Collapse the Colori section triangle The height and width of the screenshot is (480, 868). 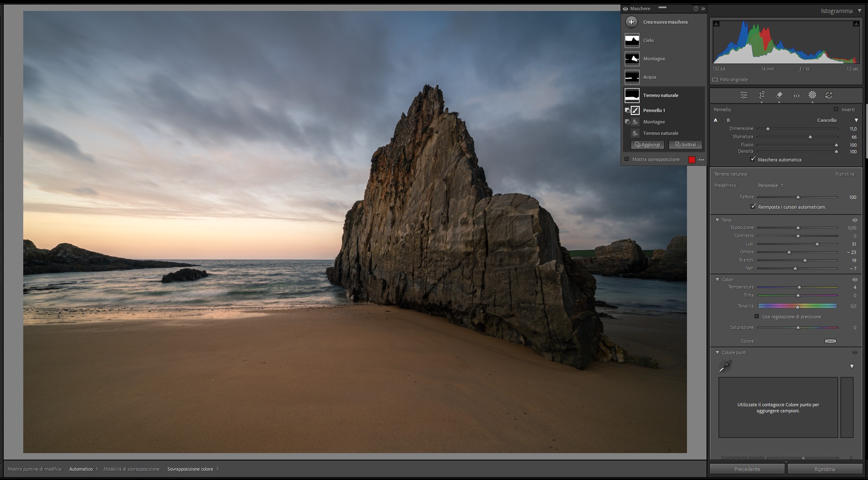coord(717,280)
